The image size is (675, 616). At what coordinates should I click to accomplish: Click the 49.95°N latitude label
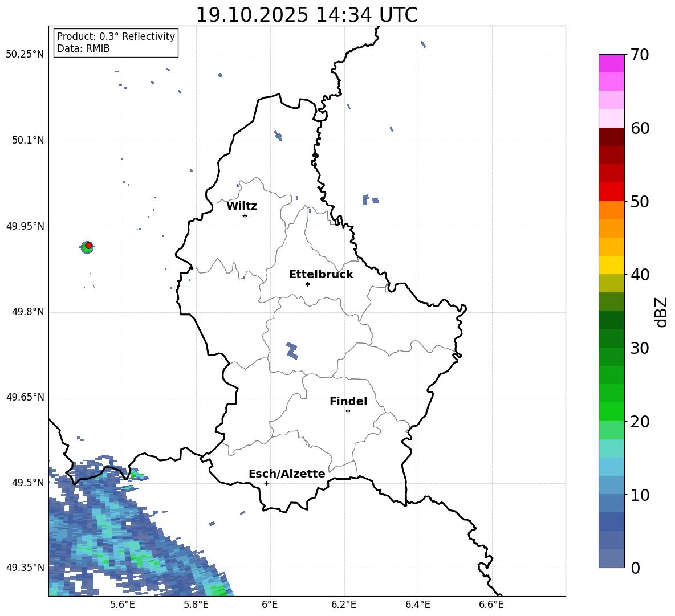pos(25,226)
